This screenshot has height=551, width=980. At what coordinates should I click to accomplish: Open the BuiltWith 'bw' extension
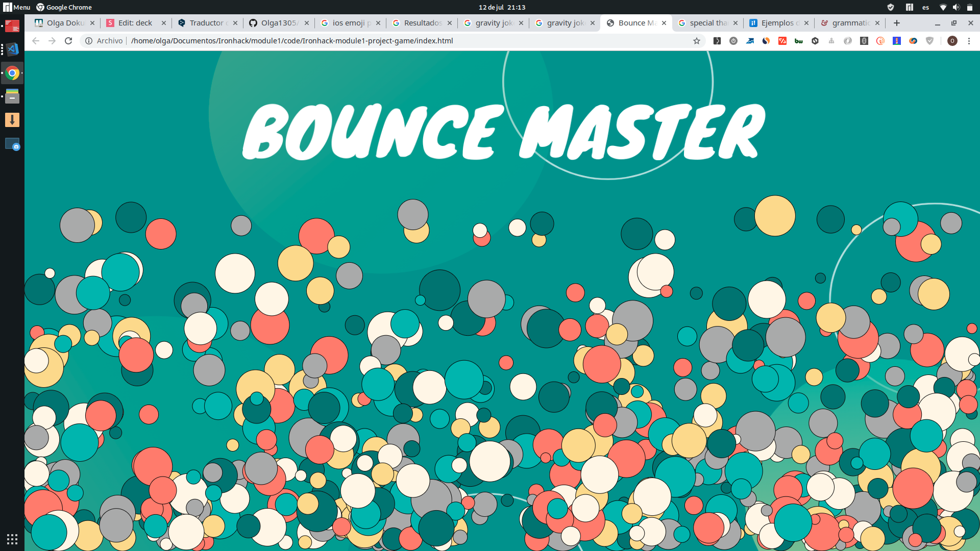799,41
